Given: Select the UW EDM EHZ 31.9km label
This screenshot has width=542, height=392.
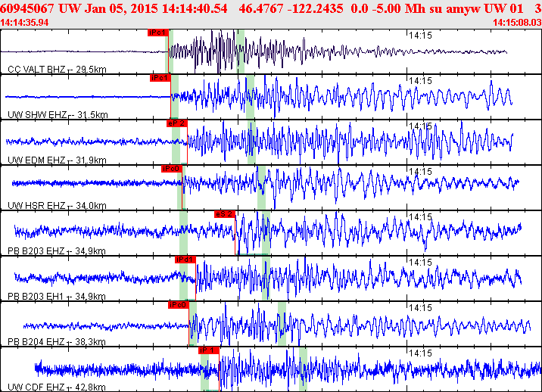Looking at the screenshot, I should click(57, 160).
